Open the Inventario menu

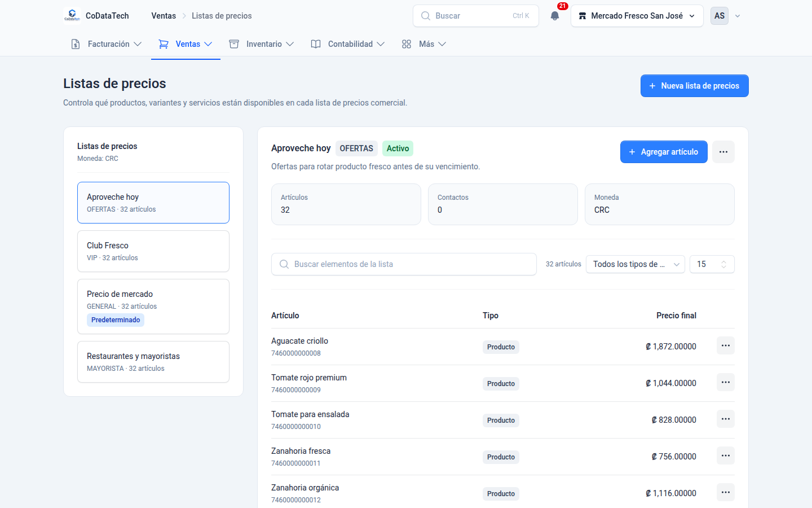pyautogui.click(x=262, y=44)
